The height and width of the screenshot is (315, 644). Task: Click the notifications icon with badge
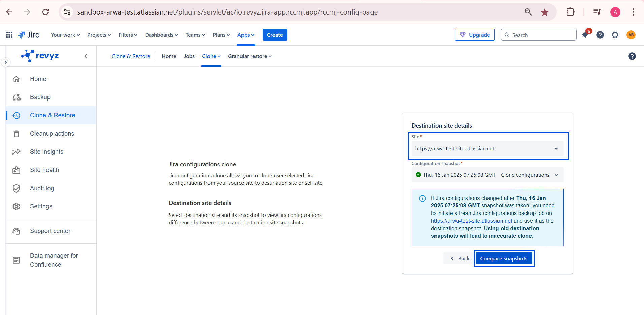(585, 35)
